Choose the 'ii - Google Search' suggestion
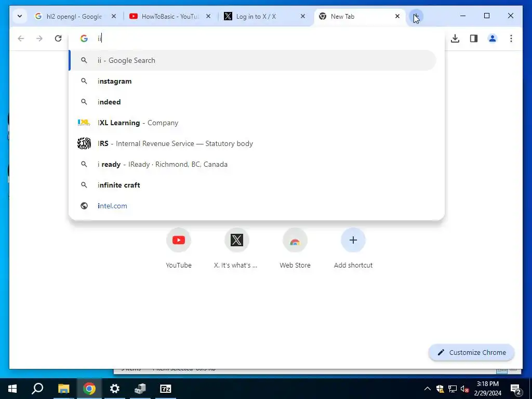 pyautogui.click(x=253, y=60)
